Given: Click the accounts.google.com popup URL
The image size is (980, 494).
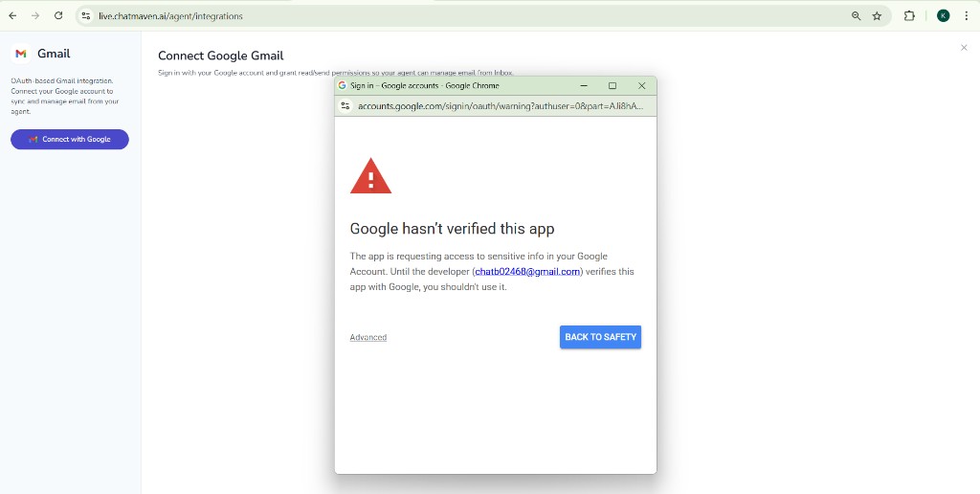Looking at the screenshot, I should click(500, 106).
